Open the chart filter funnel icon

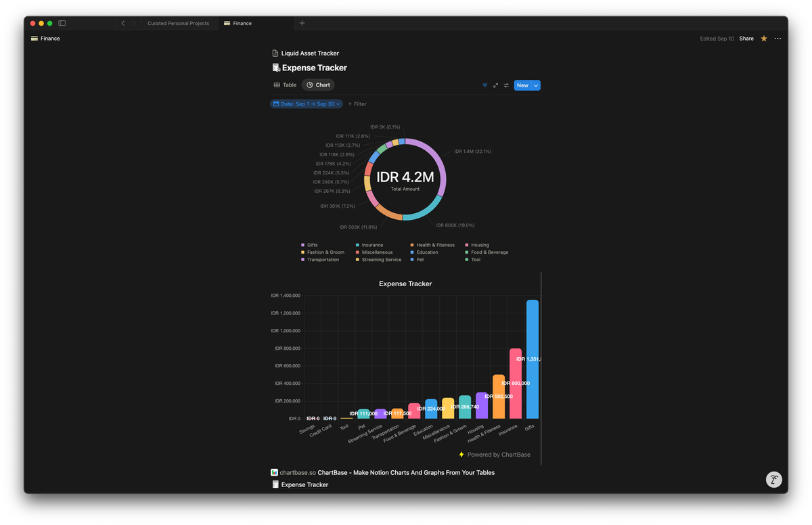[x=485, y=85]
